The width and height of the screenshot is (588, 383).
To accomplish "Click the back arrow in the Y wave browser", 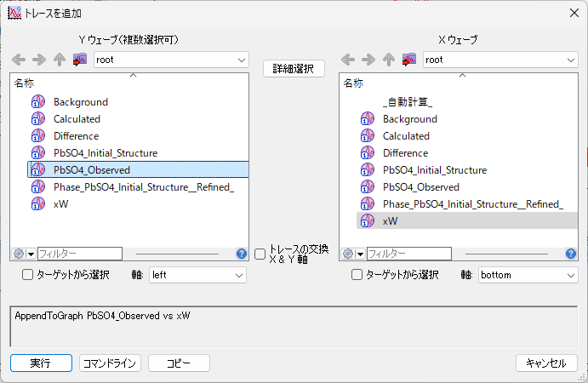I will tap(19, 60).
